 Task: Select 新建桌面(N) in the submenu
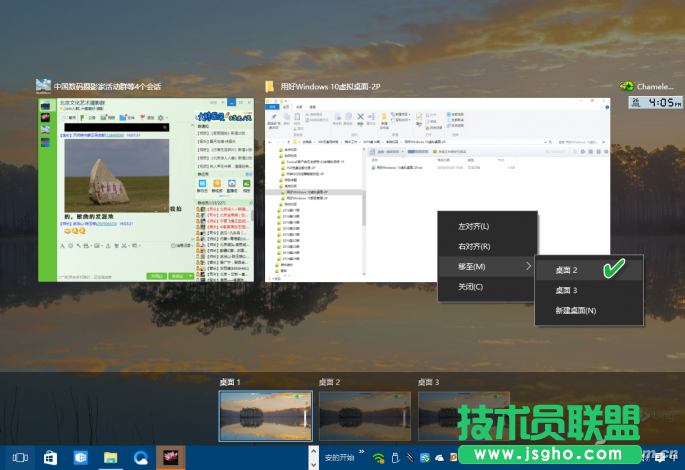576,310
